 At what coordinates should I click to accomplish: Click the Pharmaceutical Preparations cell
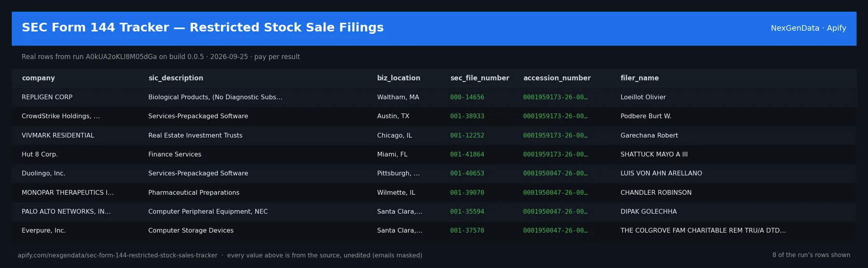(x=194, y=192)
